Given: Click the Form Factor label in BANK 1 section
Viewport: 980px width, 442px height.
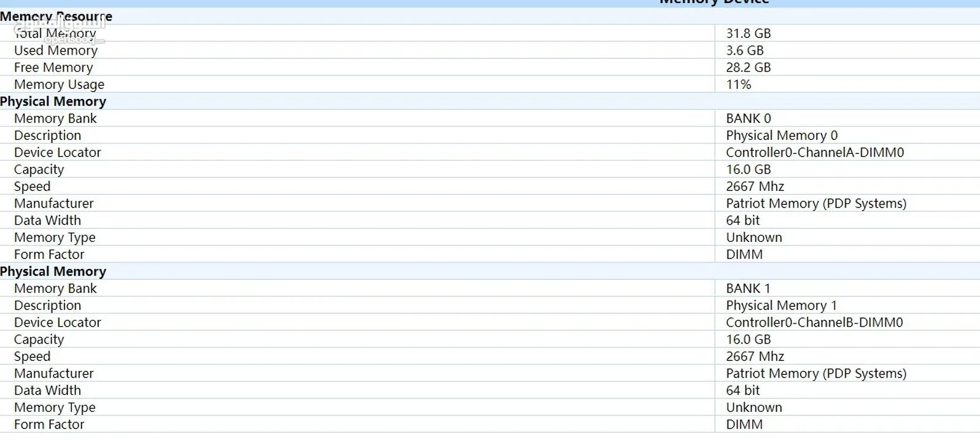Looking at the screenshot, I should pos(49,425).
